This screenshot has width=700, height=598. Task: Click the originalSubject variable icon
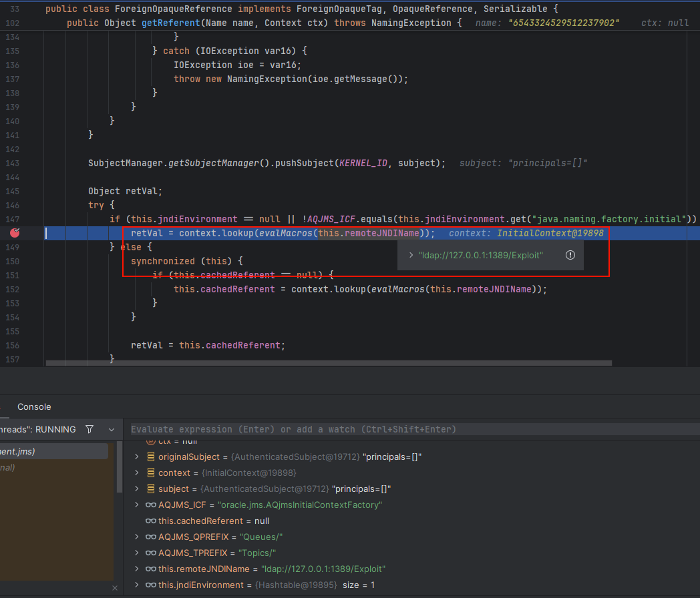pos(151,457)
